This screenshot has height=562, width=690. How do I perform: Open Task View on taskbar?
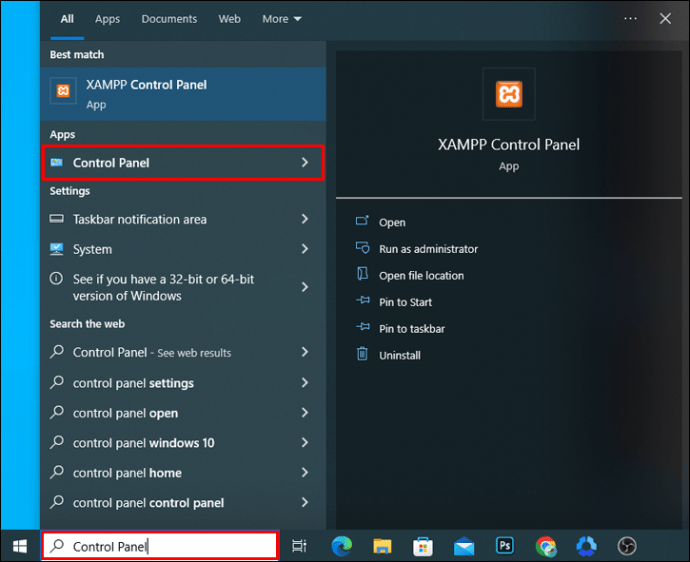point(299,546)
